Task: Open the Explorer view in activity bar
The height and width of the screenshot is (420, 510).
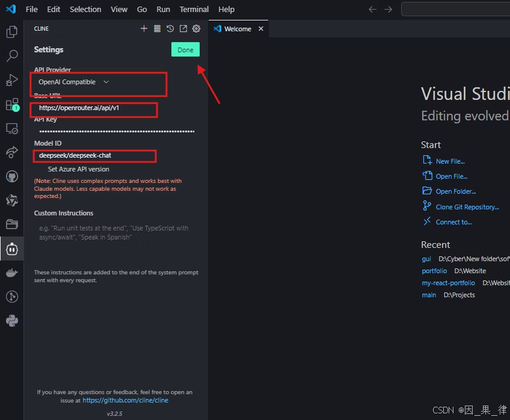Action: click(x=11, y=32)
